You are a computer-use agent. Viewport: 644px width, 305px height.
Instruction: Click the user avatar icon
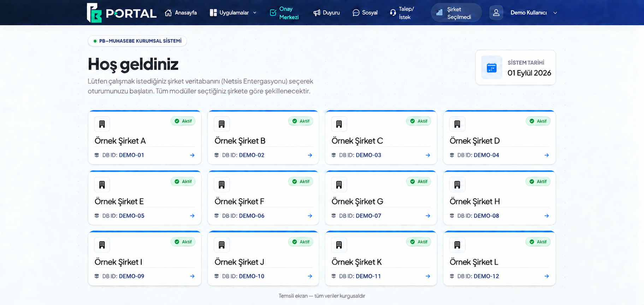click(496, 13)
